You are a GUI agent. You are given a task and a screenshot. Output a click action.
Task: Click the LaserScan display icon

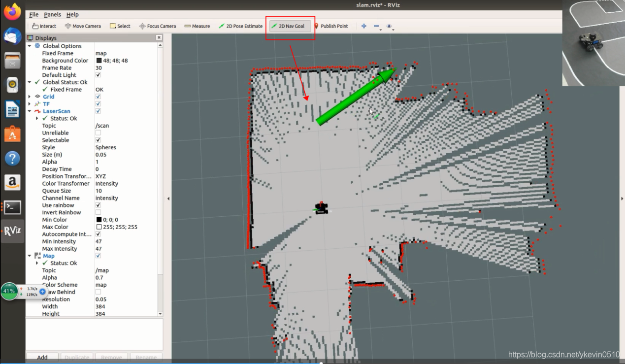37,111
